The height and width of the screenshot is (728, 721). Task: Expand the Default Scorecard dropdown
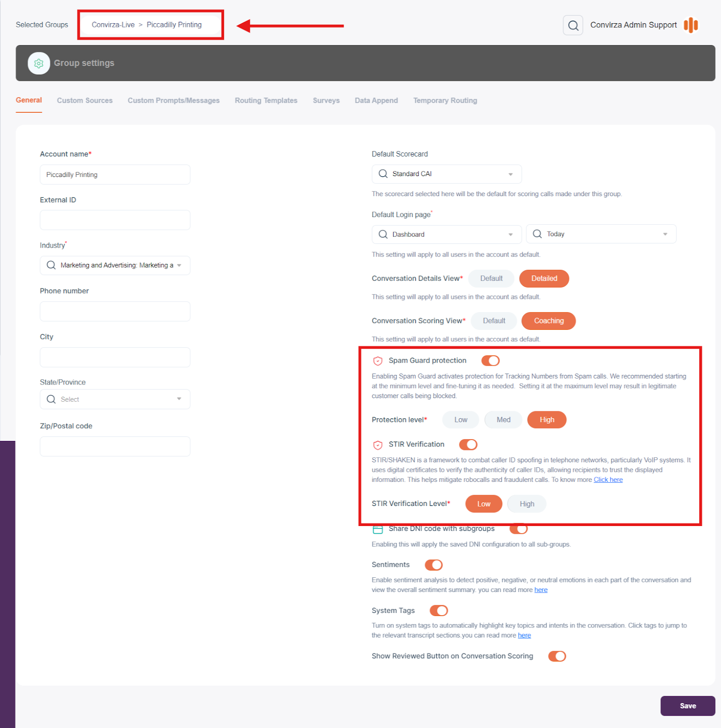click(510, 174)
